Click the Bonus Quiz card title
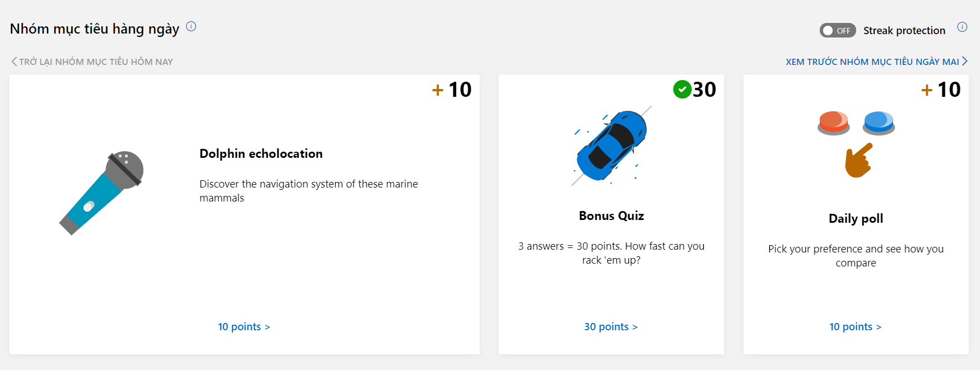 point(611,216)
